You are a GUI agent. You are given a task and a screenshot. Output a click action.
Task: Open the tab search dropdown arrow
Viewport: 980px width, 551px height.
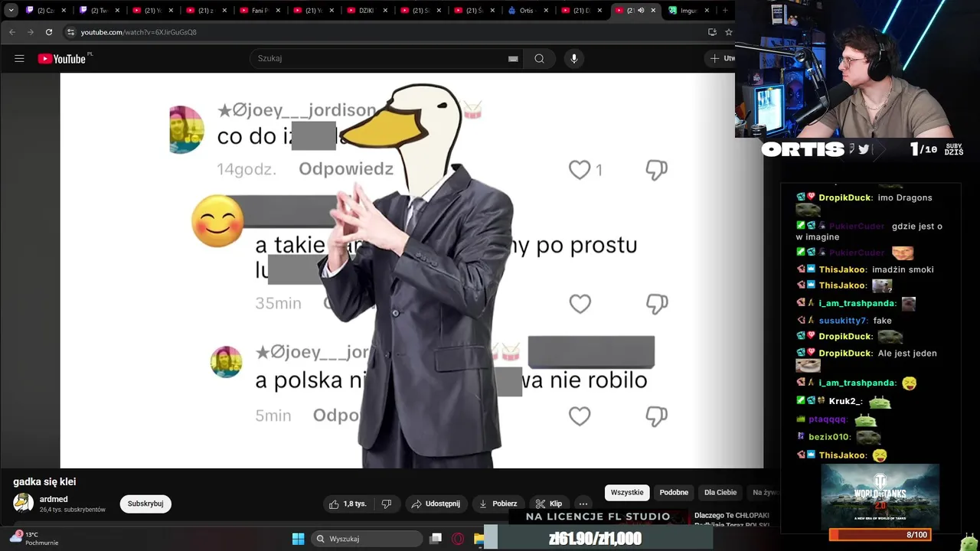11,11
